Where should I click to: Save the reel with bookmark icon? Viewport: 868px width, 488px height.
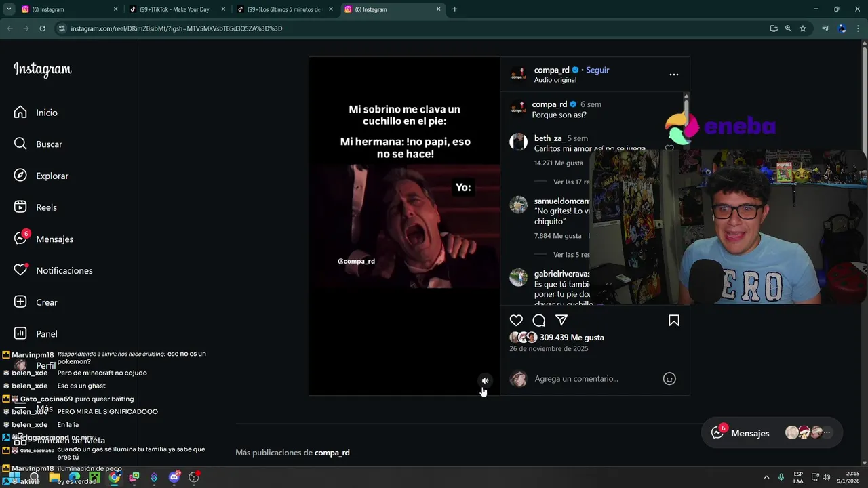pos(674,320)
